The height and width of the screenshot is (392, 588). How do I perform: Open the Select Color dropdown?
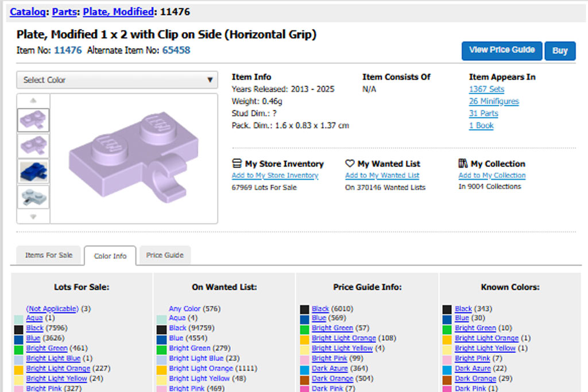pos(117,80)
